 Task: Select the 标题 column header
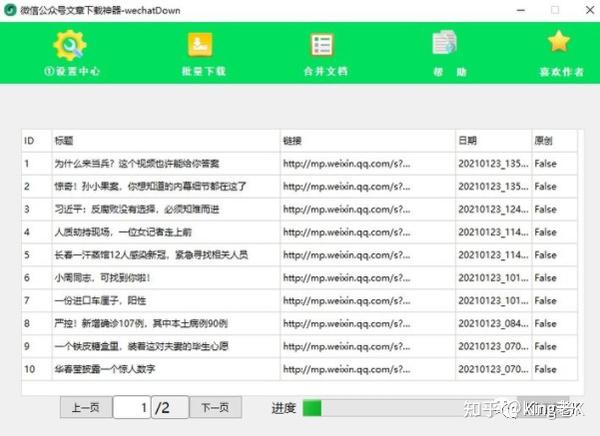pos(166,141)
